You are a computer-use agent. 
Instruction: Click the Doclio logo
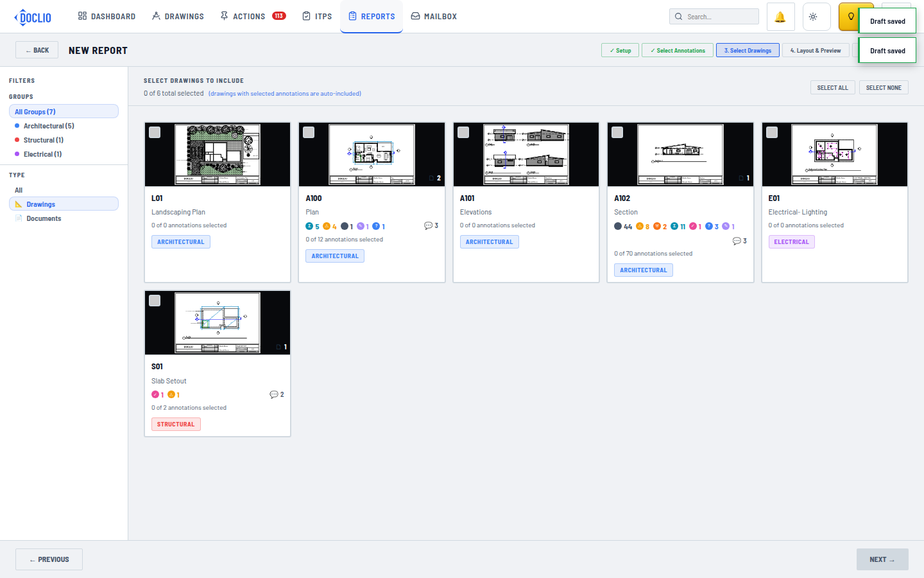click(x=33, y=17)
